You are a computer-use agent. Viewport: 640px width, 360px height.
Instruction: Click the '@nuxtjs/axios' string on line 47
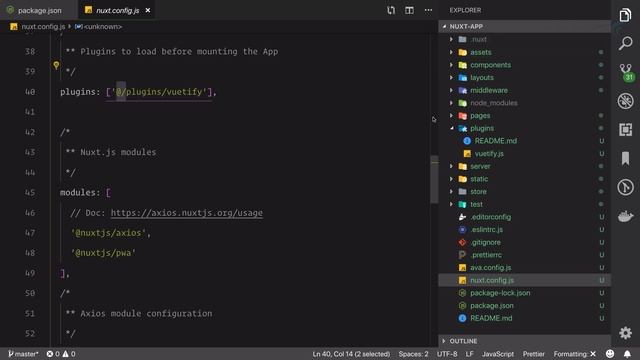point(108,233)
